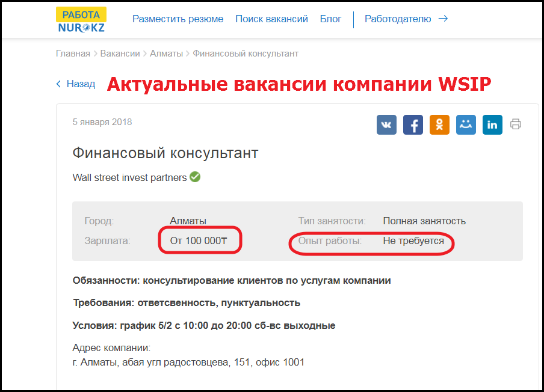
Task: Share the vacancy on Odnoklassniki
Action: 439,124
